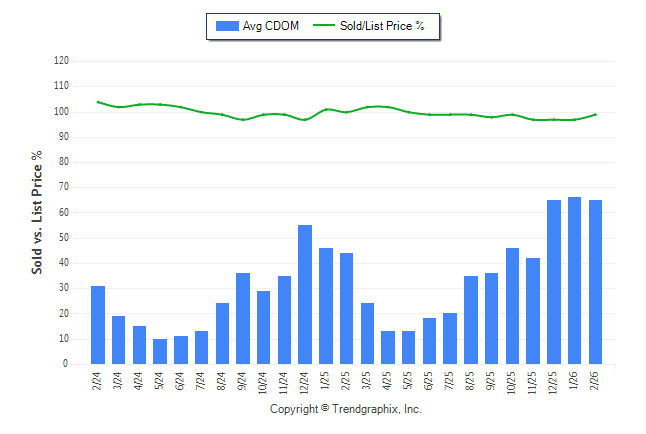This screenshot has height=434, width=646.
Task: Click the green line's first point at 2/24
Action: pos(98,102)
